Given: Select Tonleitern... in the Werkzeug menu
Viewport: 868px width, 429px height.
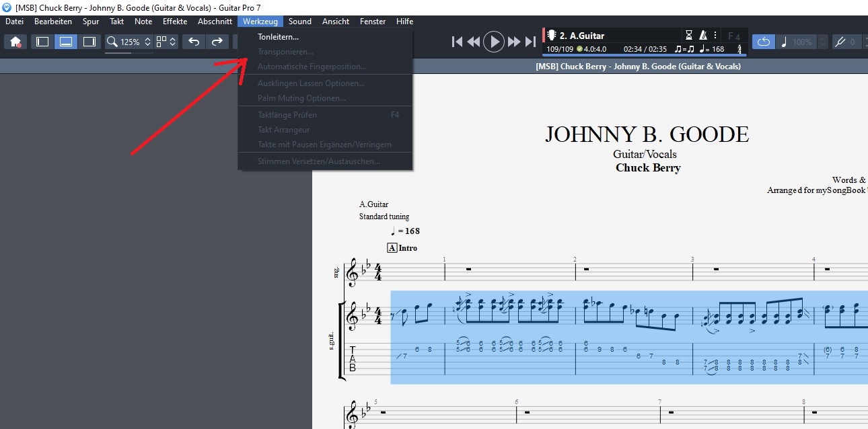Looking at the screenshot, I should pyautogui.click(x=278, y=37).
